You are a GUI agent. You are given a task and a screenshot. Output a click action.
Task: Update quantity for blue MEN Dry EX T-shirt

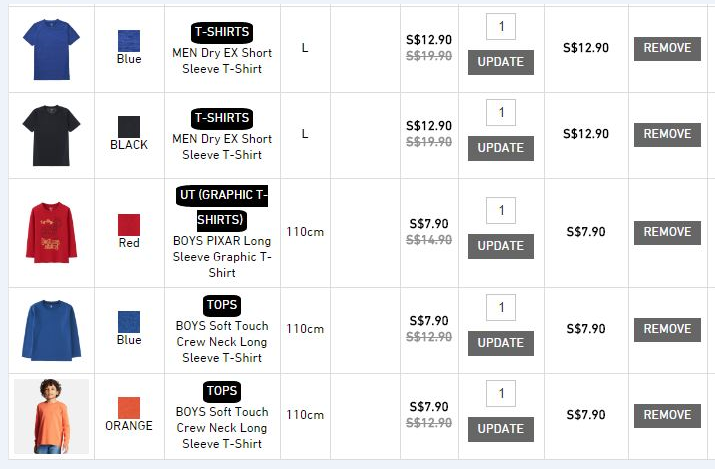point(500,62)
